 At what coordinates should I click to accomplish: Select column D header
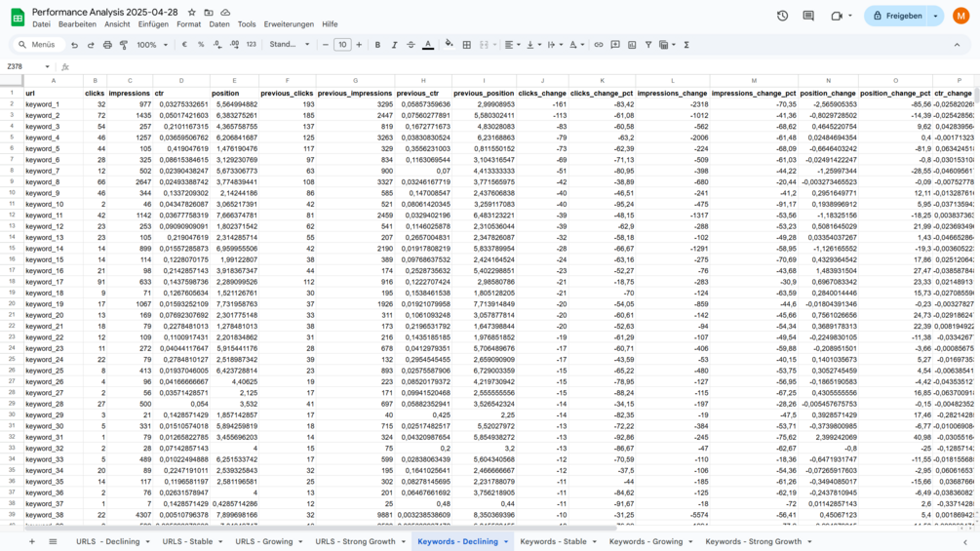(x=181, y=81)
